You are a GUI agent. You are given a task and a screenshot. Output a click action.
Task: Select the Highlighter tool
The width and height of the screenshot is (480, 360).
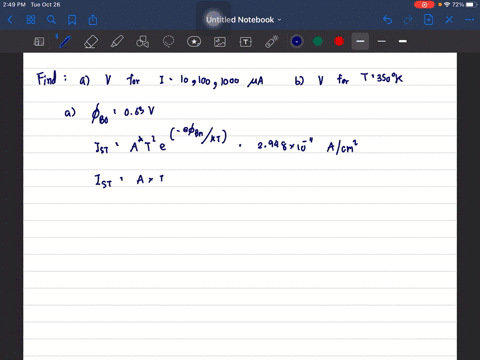[117, 42]
